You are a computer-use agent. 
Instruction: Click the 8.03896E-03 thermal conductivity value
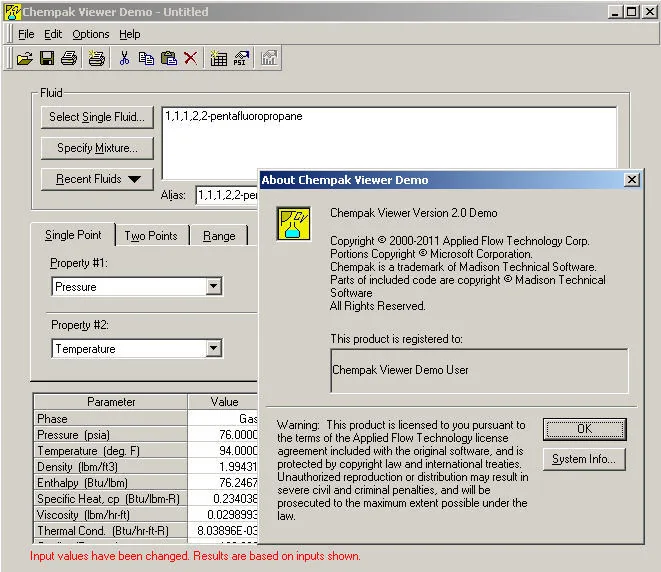pyautogui.click(x=223, y=531)
